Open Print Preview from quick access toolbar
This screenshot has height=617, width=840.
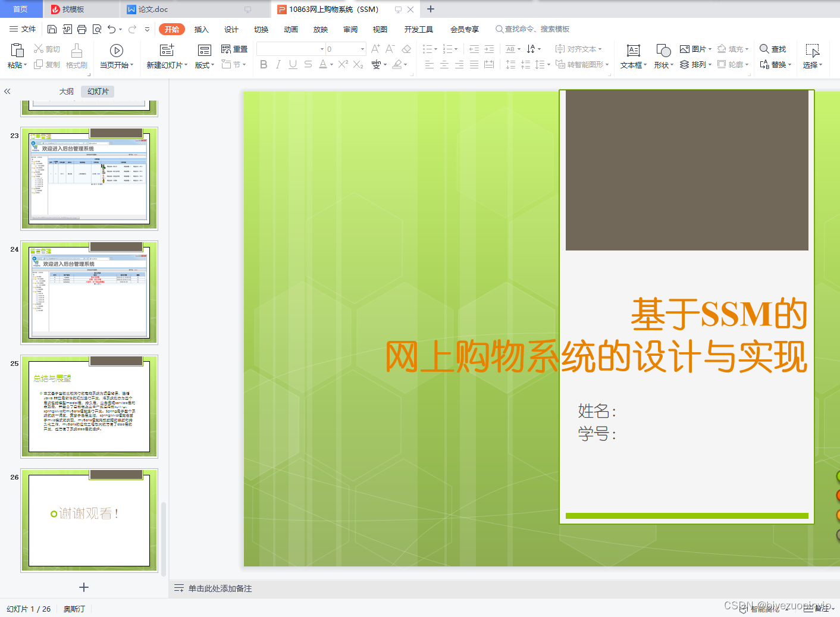96,29
